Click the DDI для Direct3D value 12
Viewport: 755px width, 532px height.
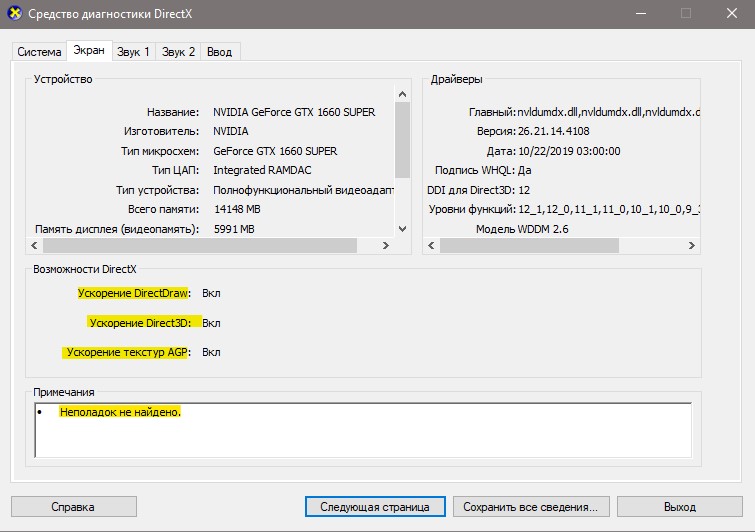(524, 190)
